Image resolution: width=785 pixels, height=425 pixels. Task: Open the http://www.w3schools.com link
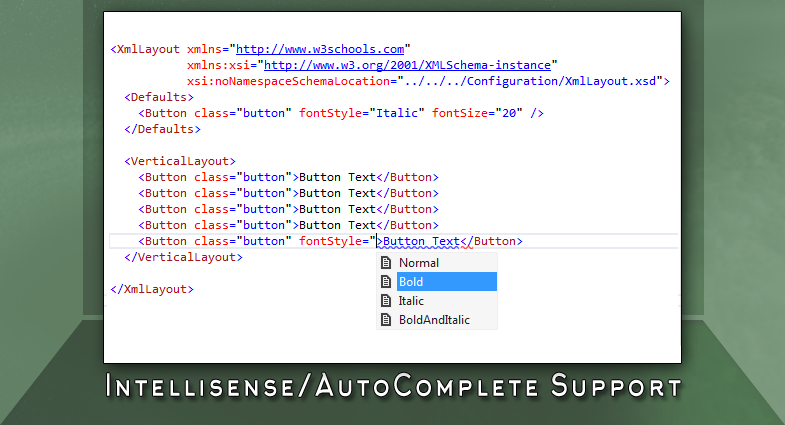tap(320, 49)
